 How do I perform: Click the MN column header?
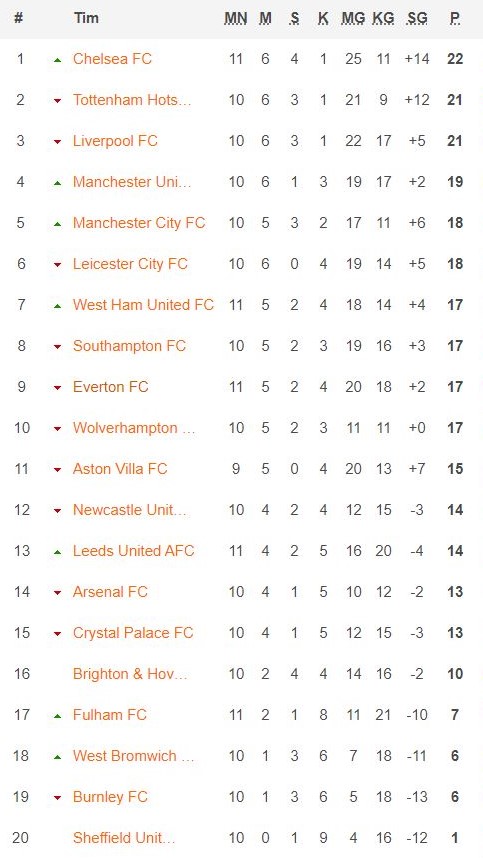click(236, 18)
